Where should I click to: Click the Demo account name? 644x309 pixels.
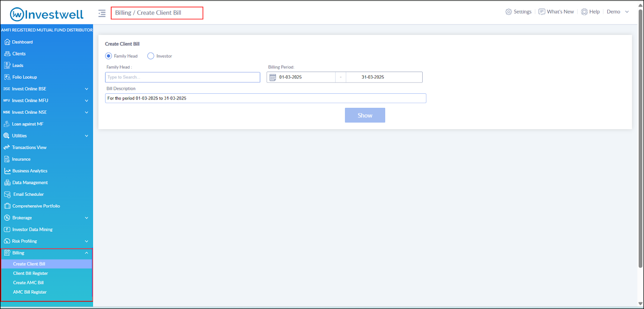[613, 12]
